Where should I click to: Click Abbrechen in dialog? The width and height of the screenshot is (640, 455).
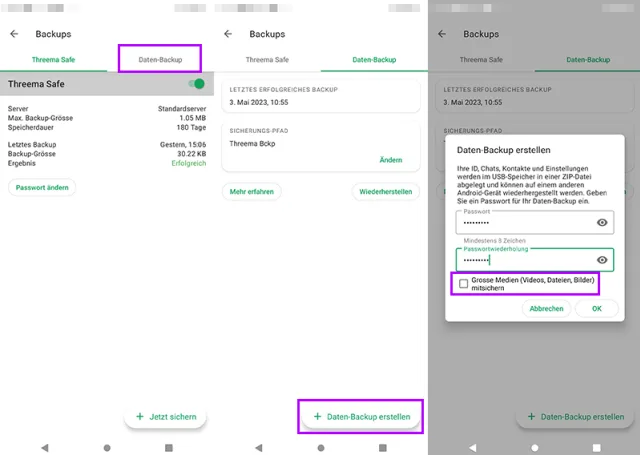click(546, 309)
